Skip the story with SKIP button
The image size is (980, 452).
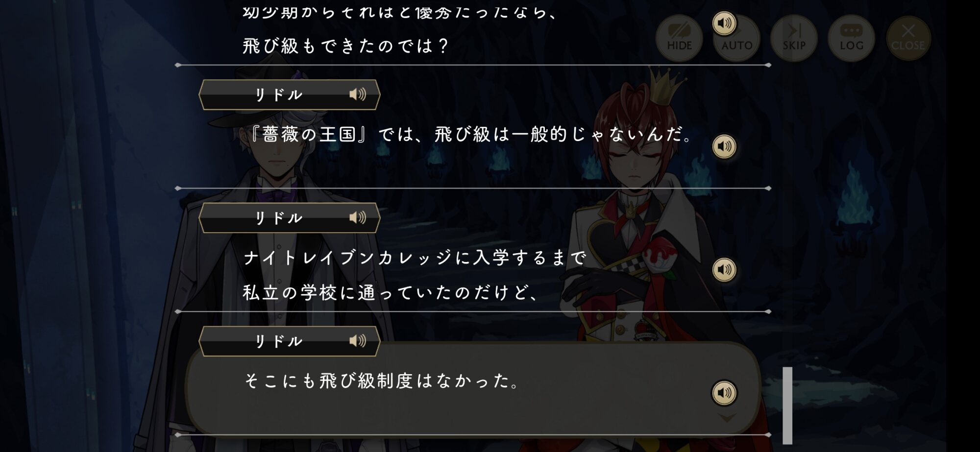click(794, 38)
